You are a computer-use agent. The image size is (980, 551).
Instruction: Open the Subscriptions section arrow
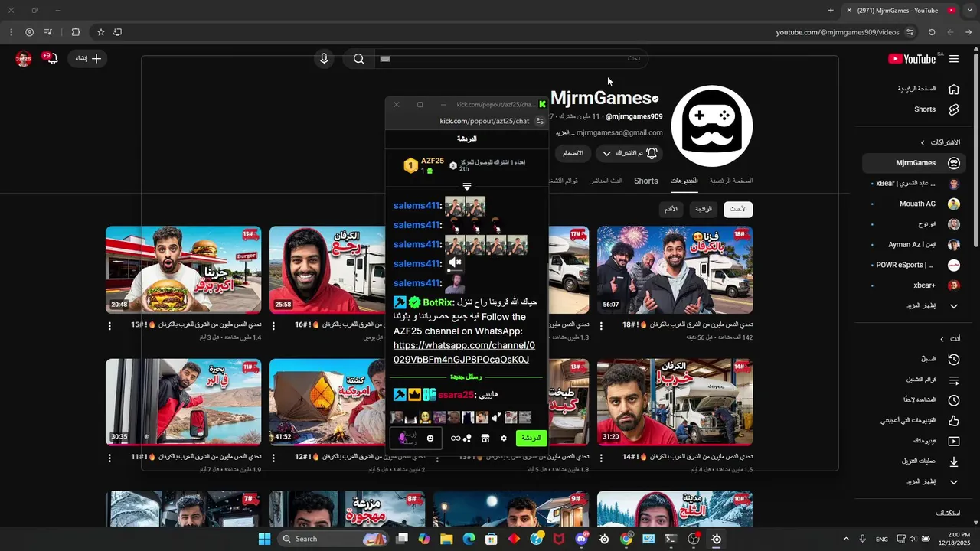point(923,142)
